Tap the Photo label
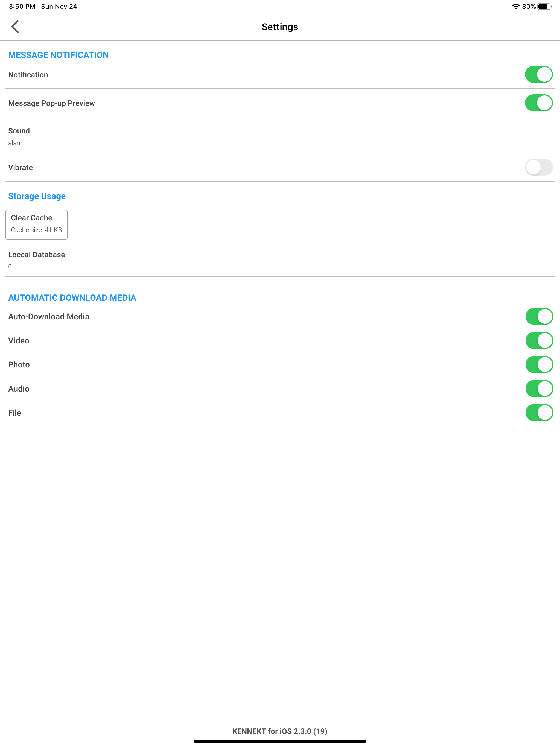The width and height of the screenshot is (560, 747). [x=19, y=365]
